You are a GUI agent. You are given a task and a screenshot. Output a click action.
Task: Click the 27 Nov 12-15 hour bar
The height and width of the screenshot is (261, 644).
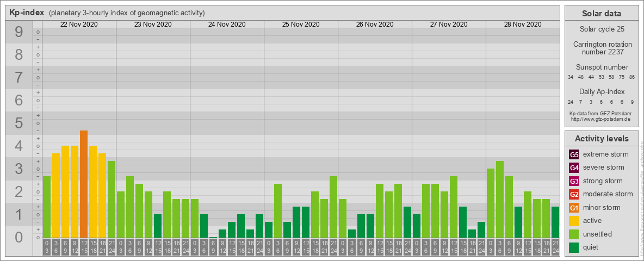coord(454,207)
